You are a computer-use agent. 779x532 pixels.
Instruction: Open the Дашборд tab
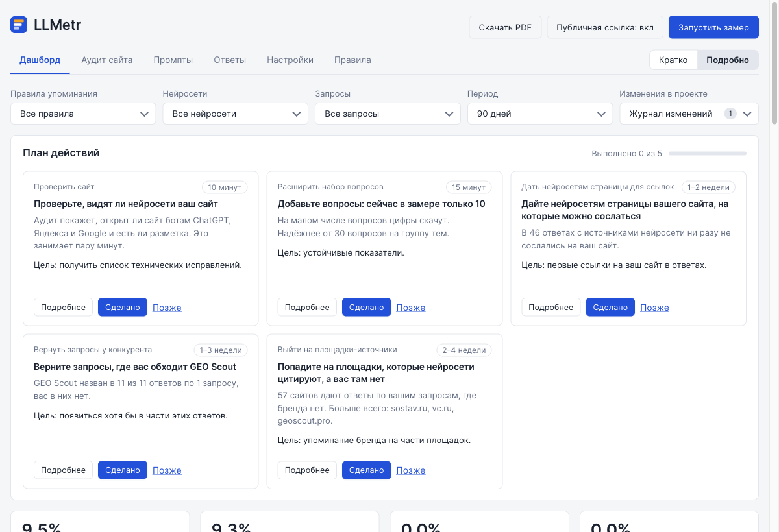[40, 60]
